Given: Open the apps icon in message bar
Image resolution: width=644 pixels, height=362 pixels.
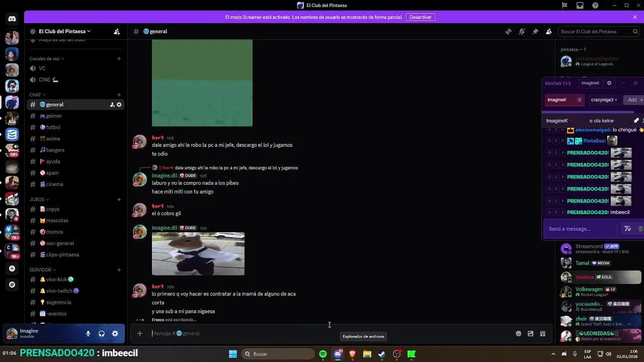Looking at the screenshot, I should pyautogui.click(x=542, y=333).
